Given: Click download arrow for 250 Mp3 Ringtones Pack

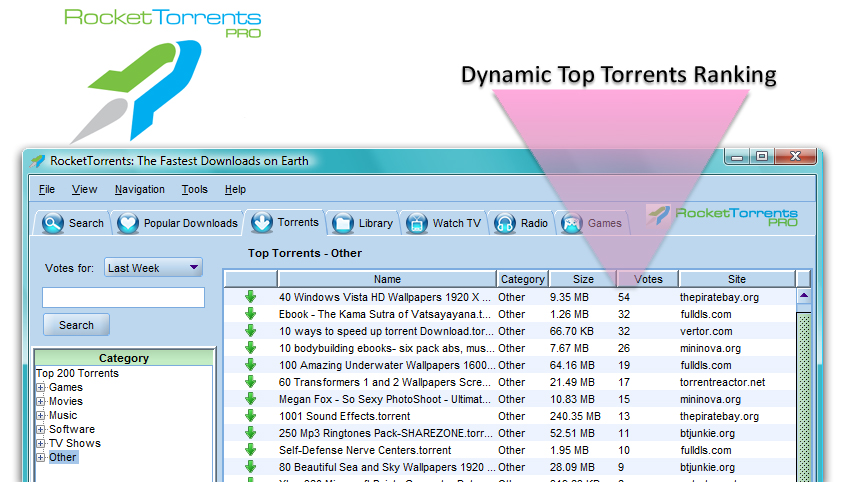Looking at the screenshot, I should click(250, 433).
